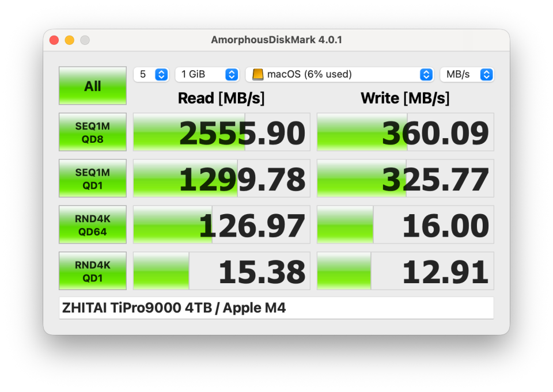
Task: Click the AmorphousDiskMark 4.0.1 window title
Action: [x=276, y=40]
